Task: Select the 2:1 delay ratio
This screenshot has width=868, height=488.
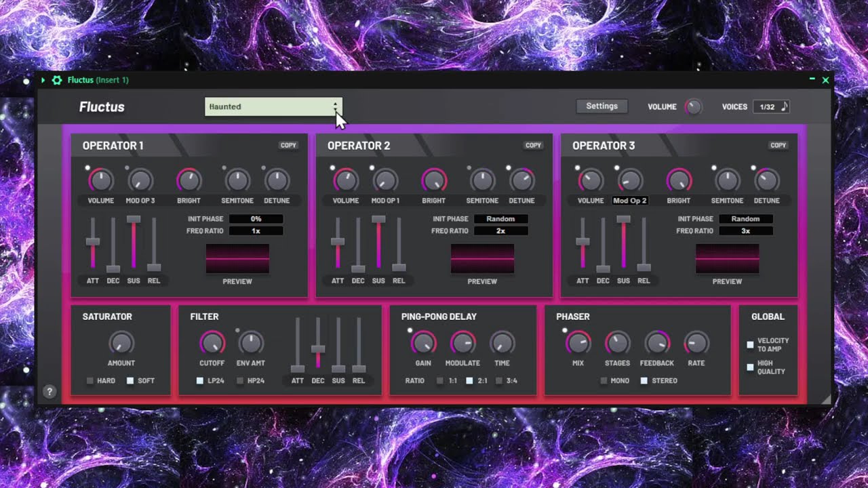Action: pyautogui.click(x=469, y=381)
